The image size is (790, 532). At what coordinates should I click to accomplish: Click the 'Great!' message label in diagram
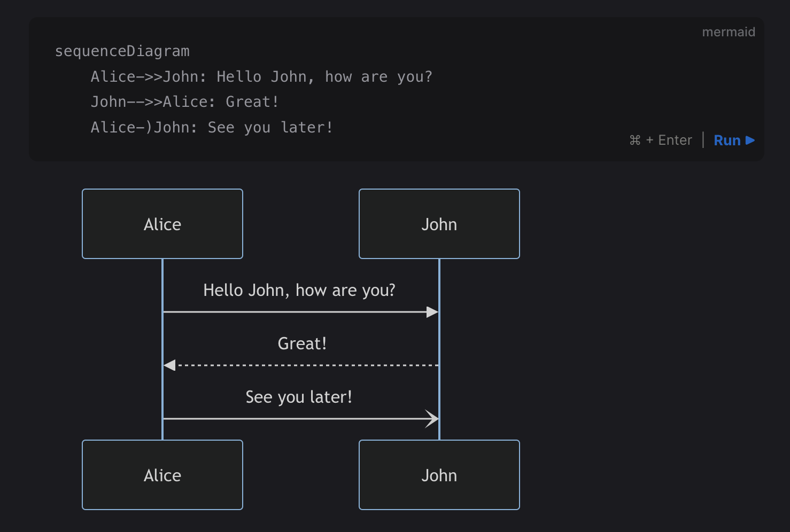point(302,343)
